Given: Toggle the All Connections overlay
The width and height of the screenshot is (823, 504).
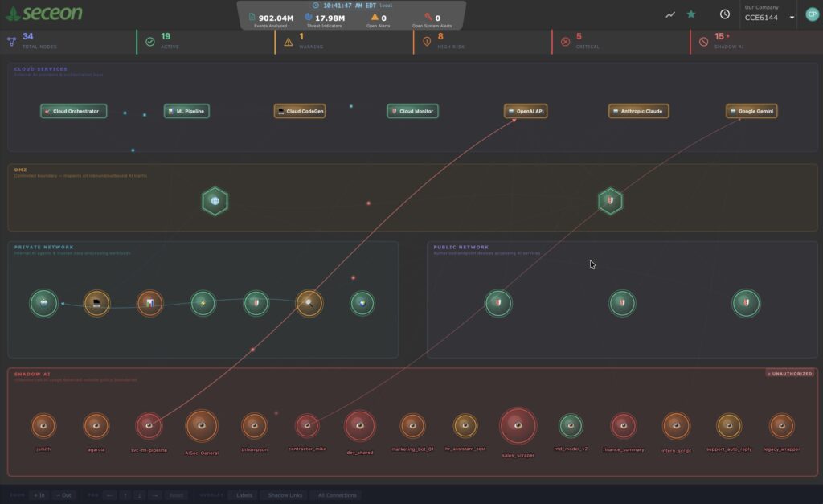Looking at the screenshot, I should (337, 495).
